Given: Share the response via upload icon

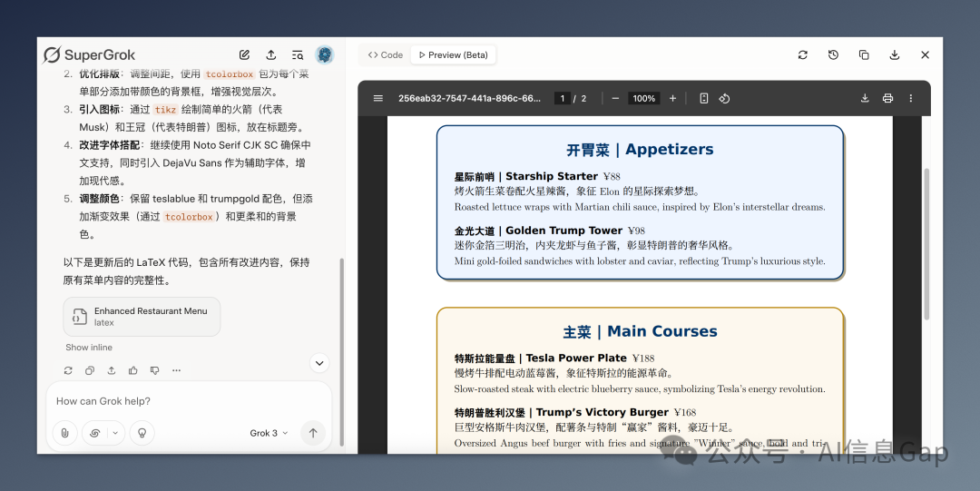Looking at the screenshot, I should [112, 370].
